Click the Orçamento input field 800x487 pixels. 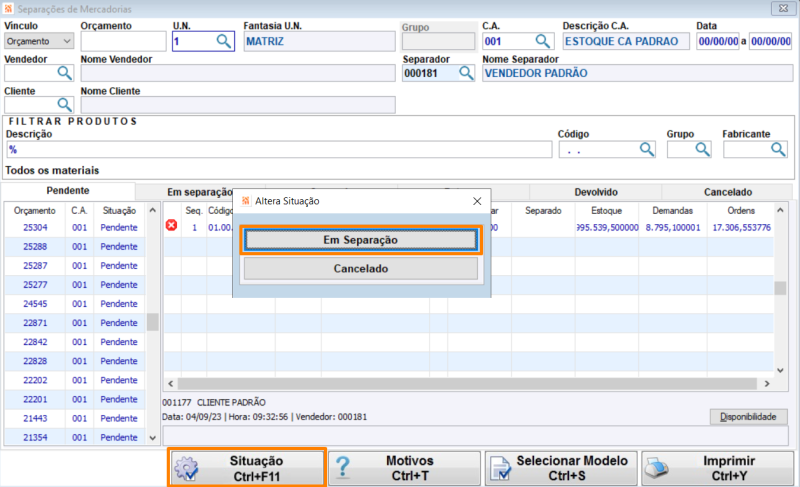123,41
